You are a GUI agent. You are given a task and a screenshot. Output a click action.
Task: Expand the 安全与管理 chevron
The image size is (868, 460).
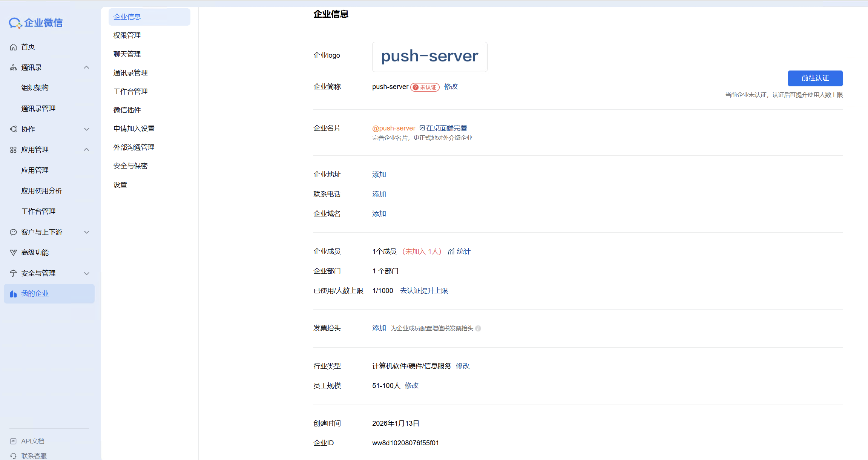pos(86,273)
